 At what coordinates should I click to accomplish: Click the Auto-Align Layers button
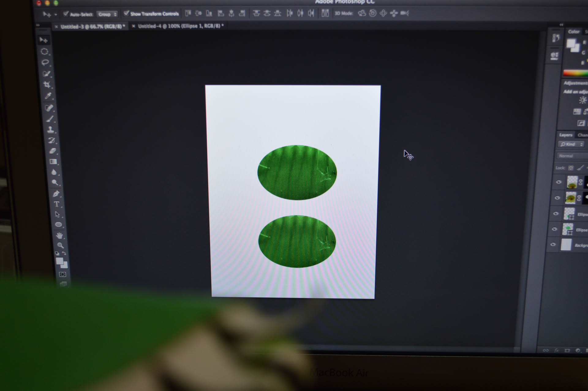point(325,13)
